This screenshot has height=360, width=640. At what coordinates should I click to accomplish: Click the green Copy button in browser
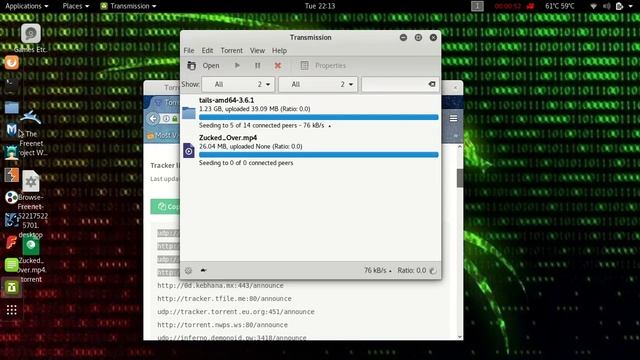point(165,207)
